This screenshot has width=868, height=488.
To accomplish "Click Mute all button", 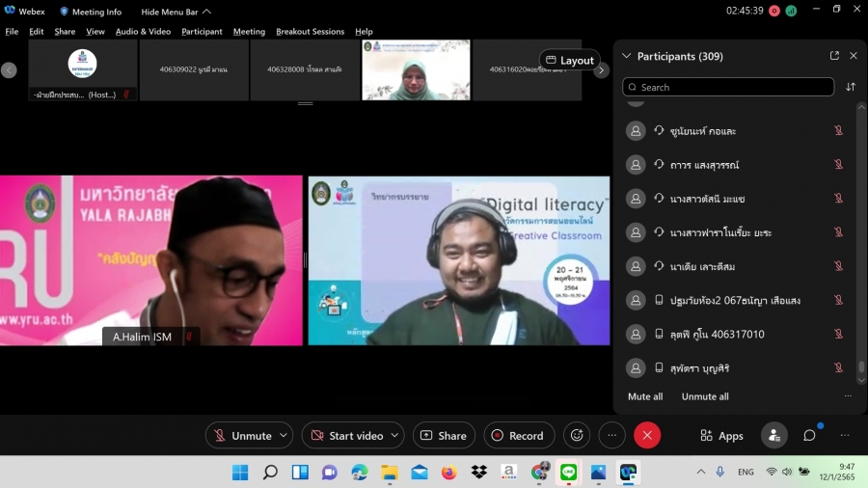I will click(x=645, y=396).
